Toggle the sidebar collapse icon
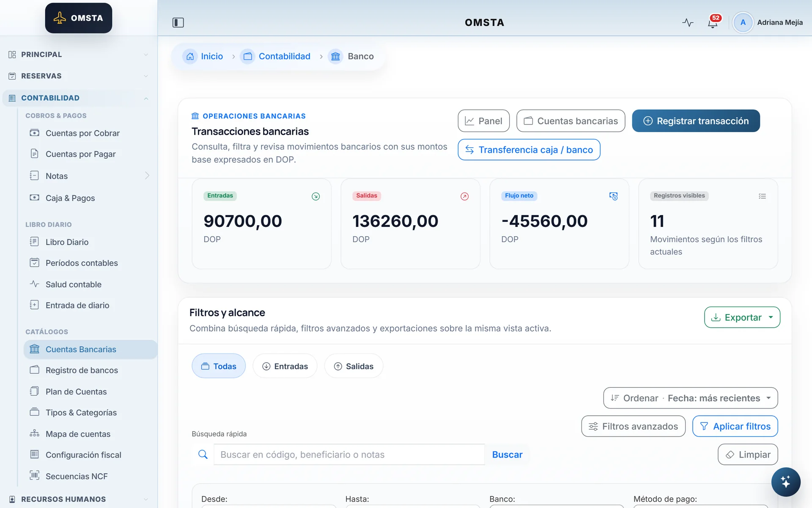This screenshot has height=508, width=812. pos(178,22)
